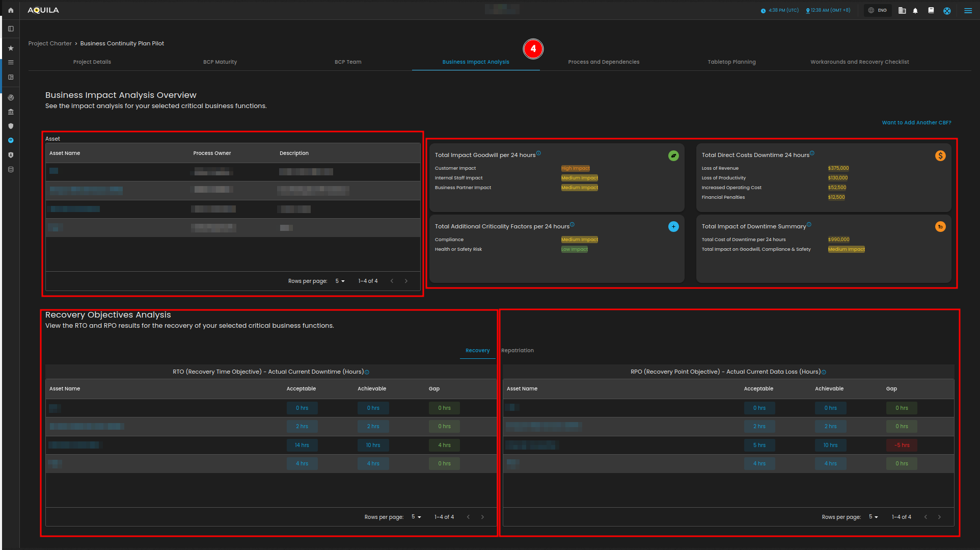Switch to Process and Dependencies tab
The height and width of the screenshot is (550, 980).
pyautogui.click(x=604, y=62)
